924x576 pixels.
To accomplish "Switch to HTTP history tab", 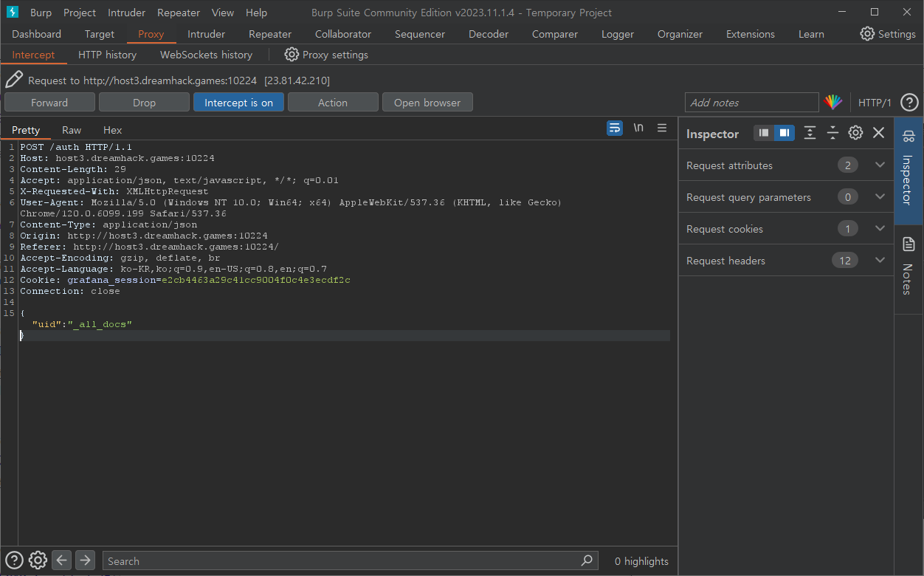I will [x=107, y=55].
